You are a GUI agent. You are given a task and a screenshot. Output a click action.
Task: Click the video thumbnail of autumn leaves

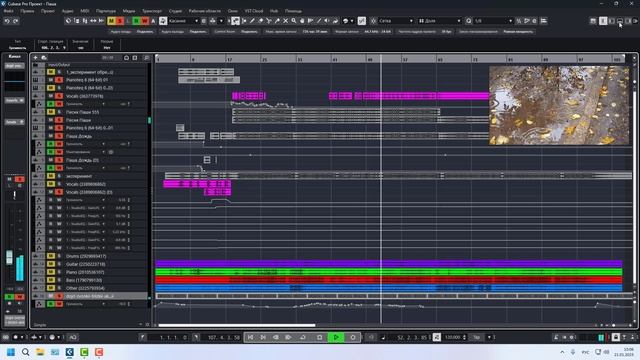coord(559,105)
